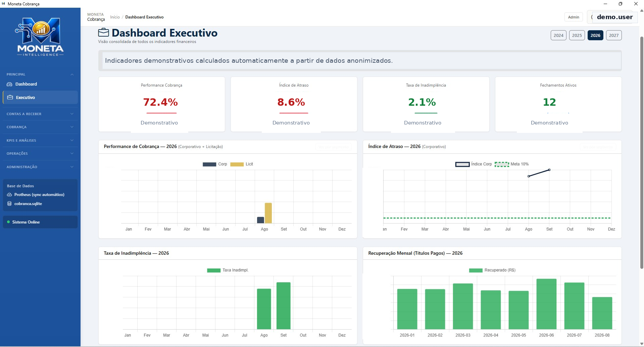
Task: Switch to year 2027
Action: pyautogui.click(x=614, y=35)
